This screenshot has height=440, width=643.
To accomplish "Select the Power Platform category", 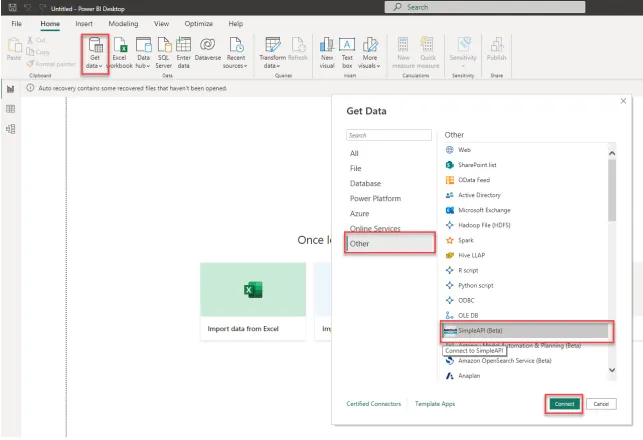I will pos(375,198).
